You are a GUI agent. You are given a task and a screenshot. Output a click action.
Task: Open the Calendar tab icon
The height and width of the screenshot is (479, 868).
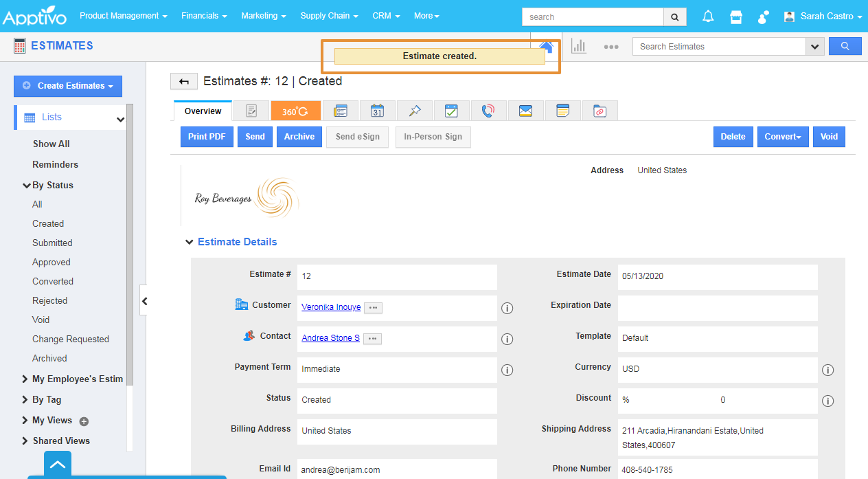tap(377, 111)
